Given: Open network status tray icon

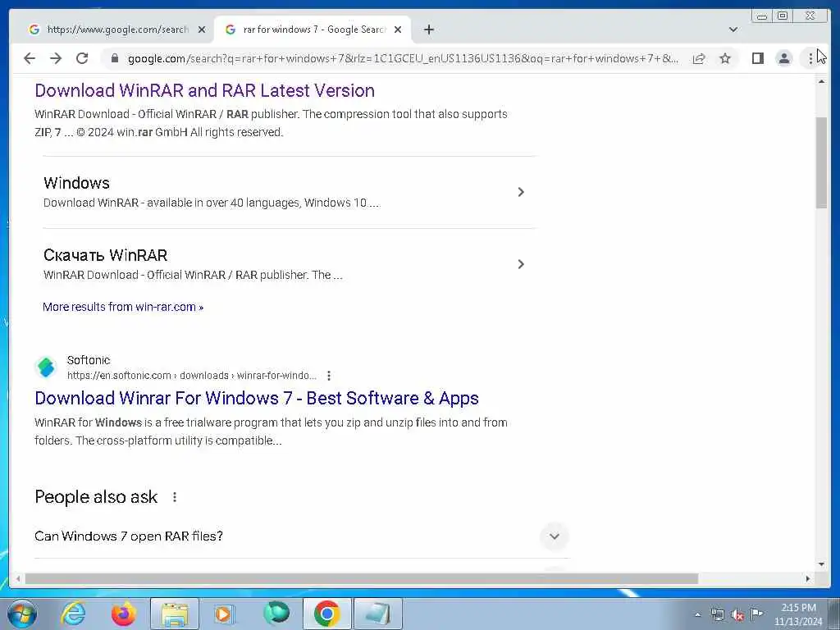Looking at the screenshot, I should point(718,614).
